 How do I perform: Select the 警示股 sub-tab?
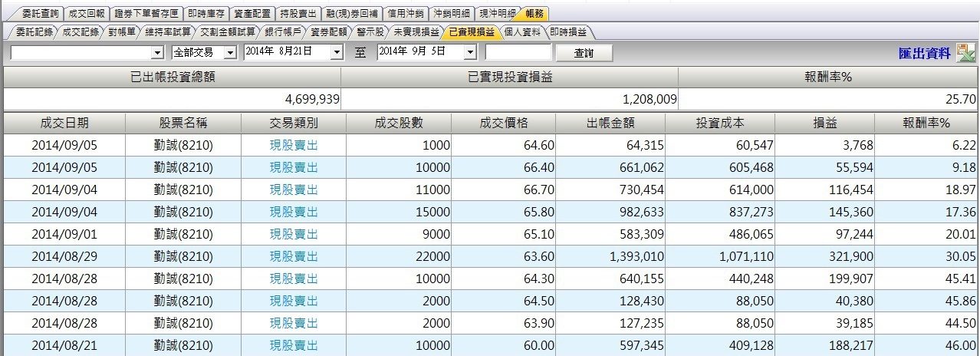pos(369,32)
